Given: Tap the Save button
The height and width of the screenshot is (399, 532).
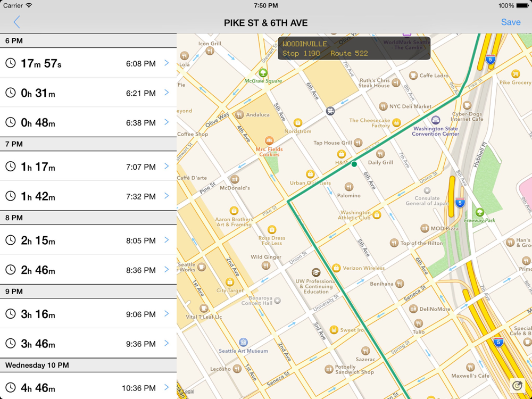Looking at the screenshot, I should [x=511, y=22].
